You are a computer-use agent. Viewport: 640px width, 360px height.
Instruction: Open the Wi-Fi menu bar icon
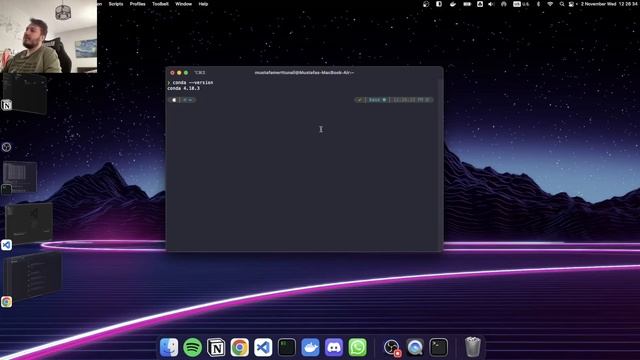(x=550, y=4)
